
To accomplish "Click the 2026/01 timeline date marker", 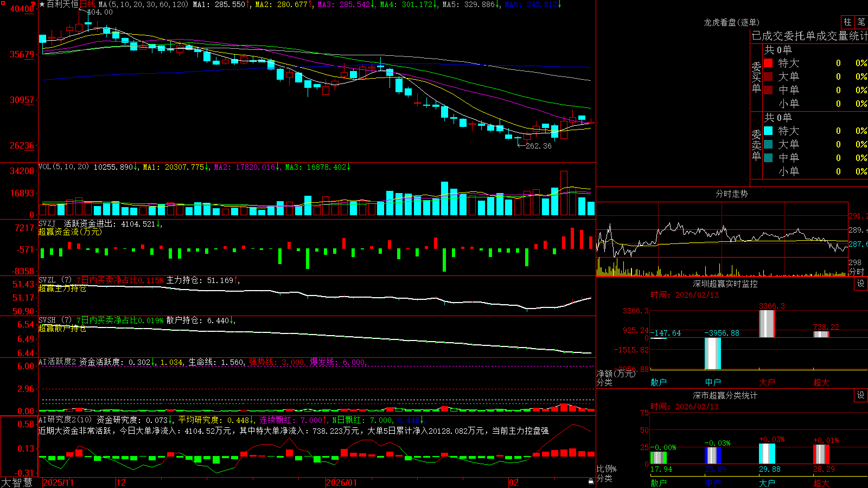I will [x=342, y=483].
